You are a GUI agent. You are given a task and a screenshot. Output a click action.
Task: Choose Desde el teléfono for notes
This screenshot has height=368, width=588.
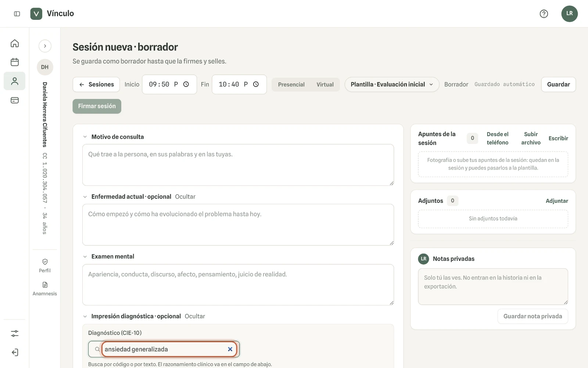(498, 138)
